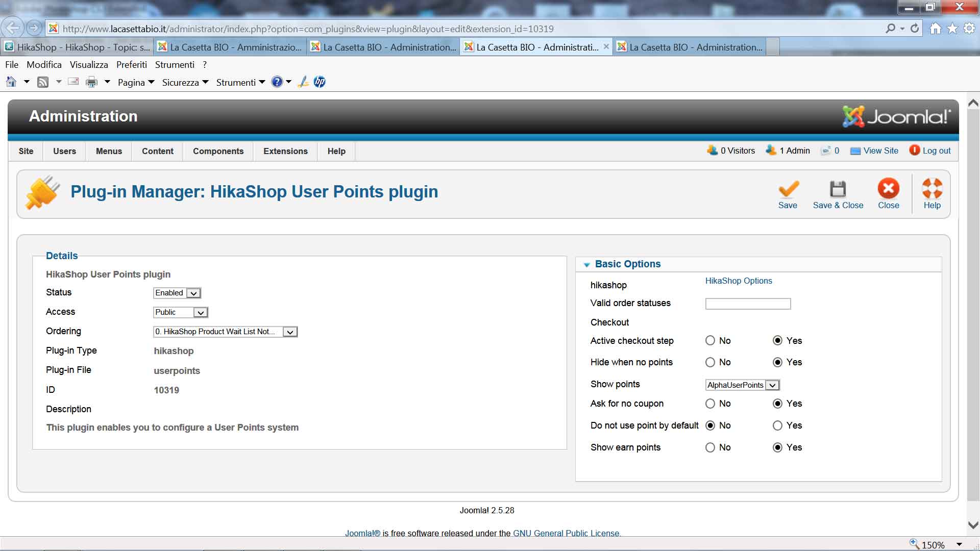
Task: Click the Log out link
Action: pyautogui.click(x=936, y=151)
